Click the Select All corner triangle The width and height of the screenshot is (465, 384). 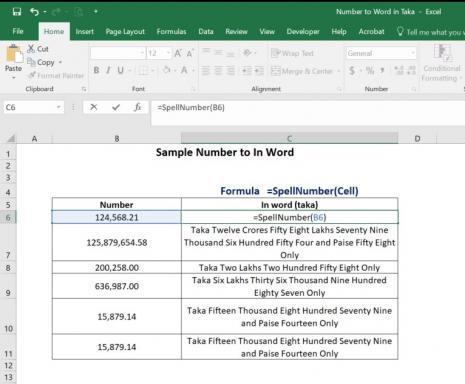(11, 138)
